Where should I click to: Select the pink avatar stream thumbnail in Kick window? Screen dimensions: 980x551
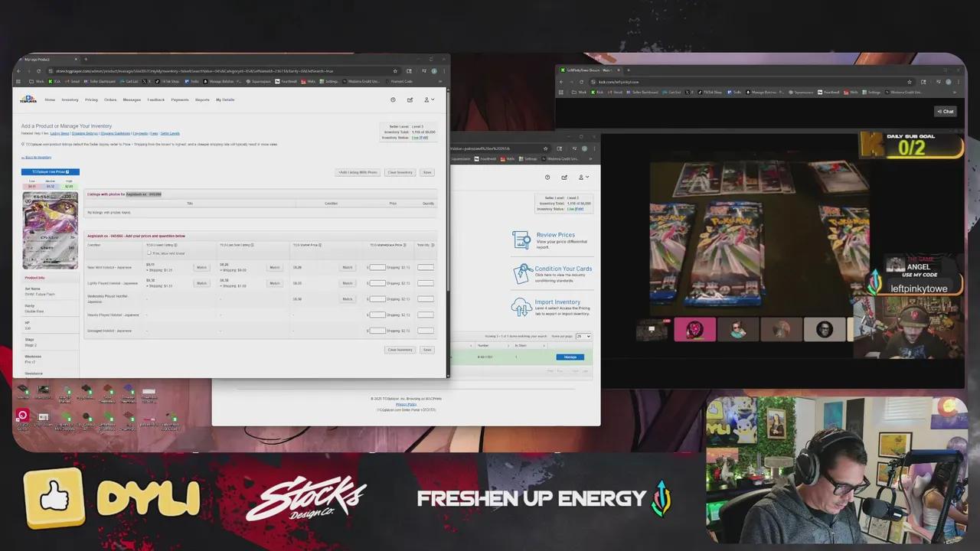695,330
